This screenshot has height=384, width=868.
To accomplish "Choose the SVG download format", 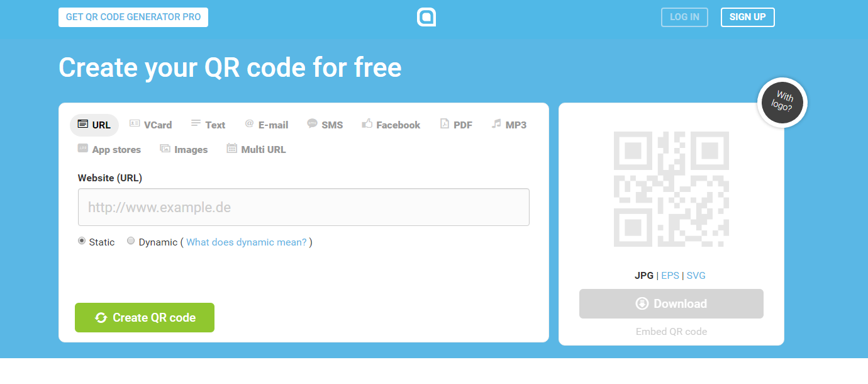I will coord(696,276).
